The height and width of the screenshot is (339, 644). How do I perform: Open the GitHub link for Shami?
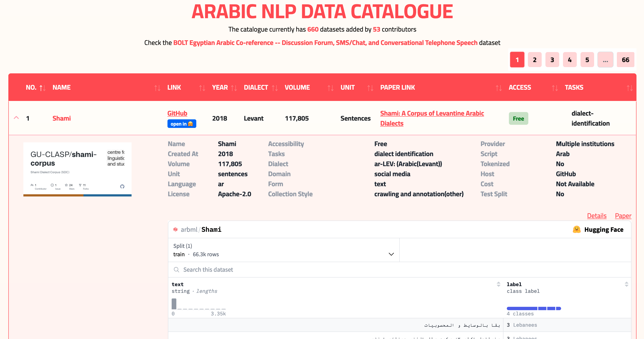[x=177, y=113]
